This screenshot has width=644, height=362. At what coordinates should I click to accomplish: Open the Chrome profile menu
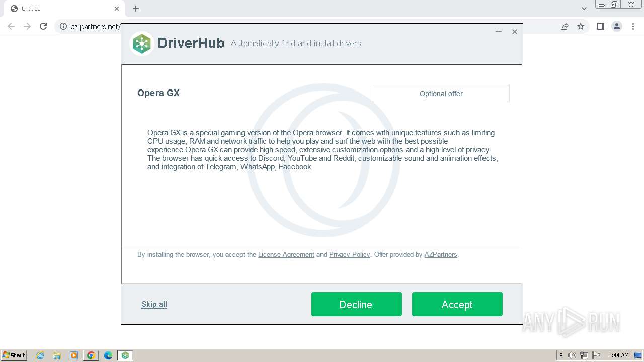[x=617, y=26]
